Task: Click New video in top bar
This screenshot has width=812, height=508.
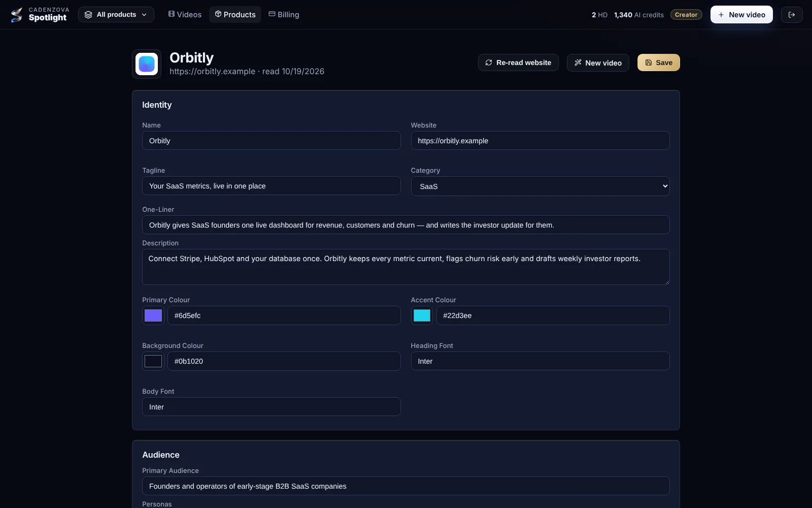Action: click(x=741, y=15)
